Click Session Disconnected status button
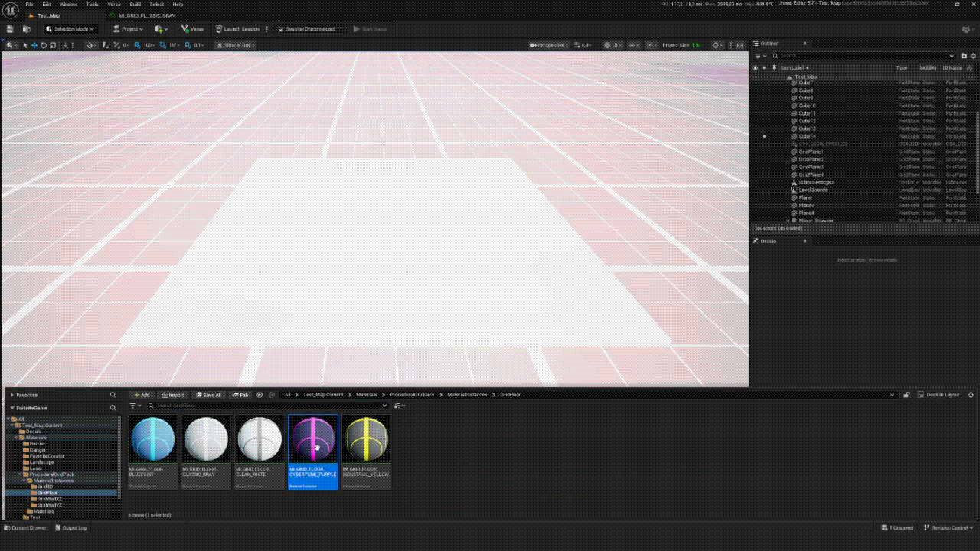 click(306, 29)
